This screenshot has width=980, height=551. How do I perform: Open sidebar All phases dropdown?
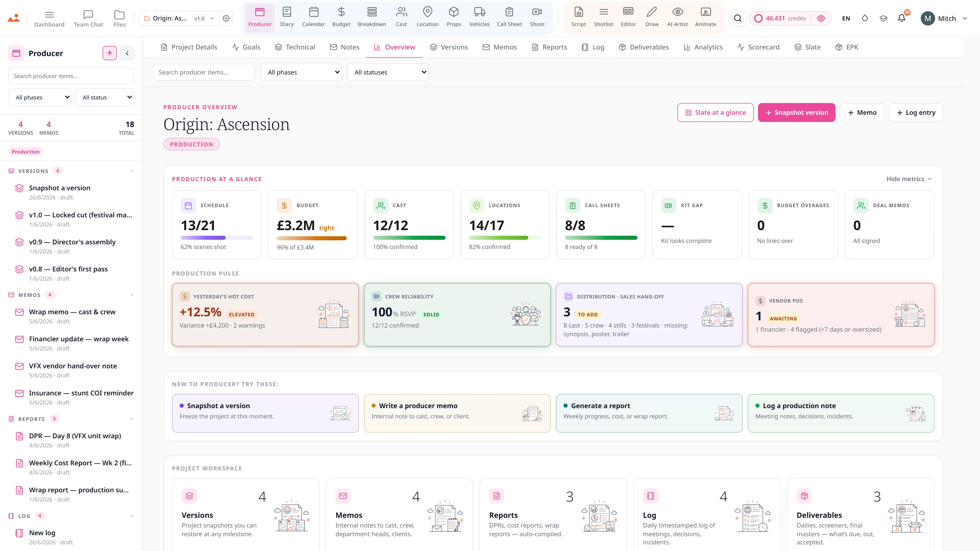[40, 97]
